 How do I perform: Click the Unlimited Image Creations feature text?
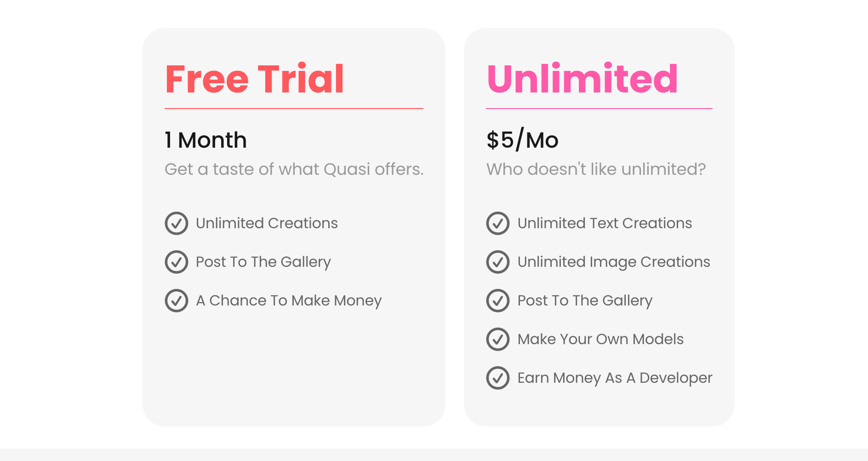[x=614, y=262]
